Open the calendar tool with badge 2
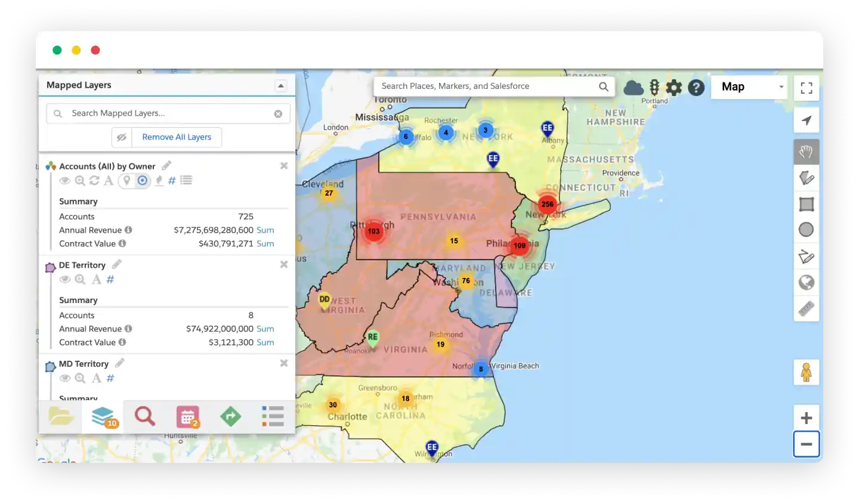This screenshot has width=859, height=504. 187,416
